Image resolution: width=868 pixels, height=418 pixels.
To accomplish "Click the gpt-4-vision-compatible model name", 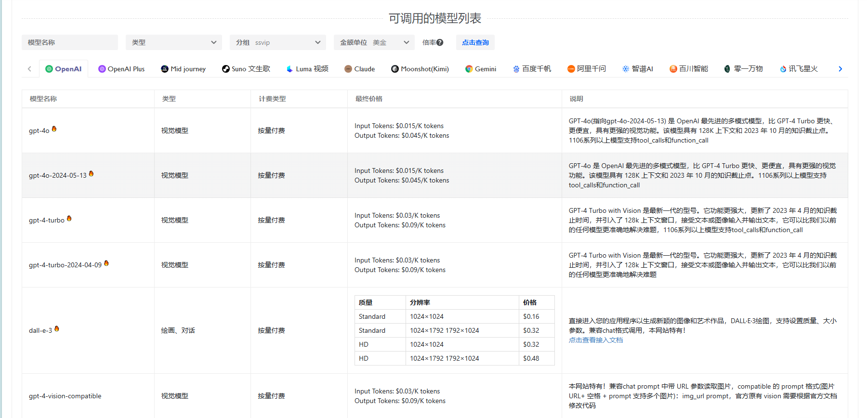I will click(x=65, y=396).
